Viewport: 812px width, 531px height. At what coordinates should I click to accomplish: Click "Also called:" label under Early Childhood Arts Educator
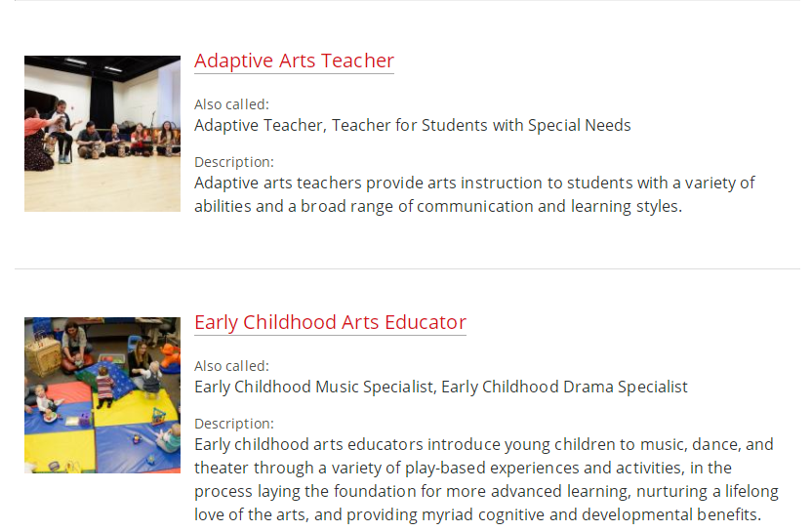click(231, 366)
